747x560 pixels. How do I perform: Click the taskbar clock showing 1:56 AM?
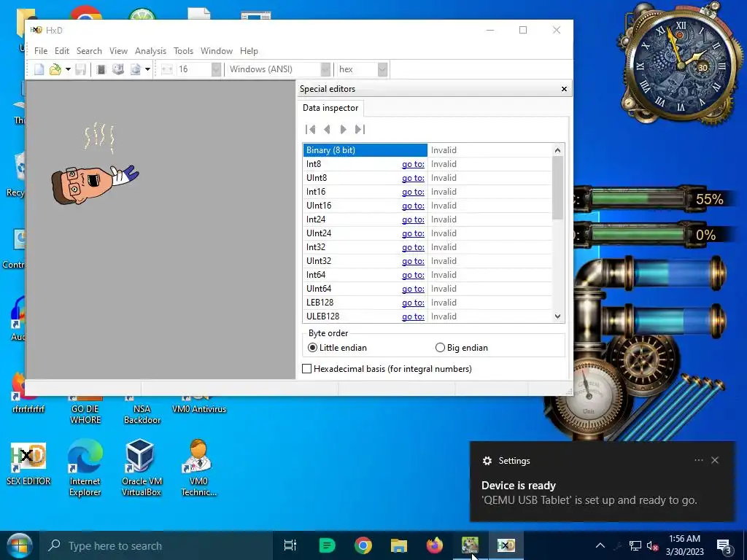(684, 545)
